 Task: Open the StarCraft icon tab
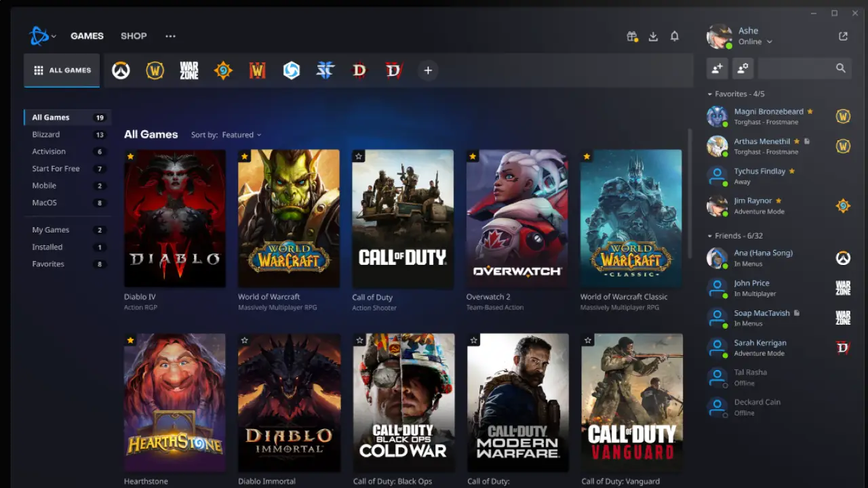tap(325, 70)
